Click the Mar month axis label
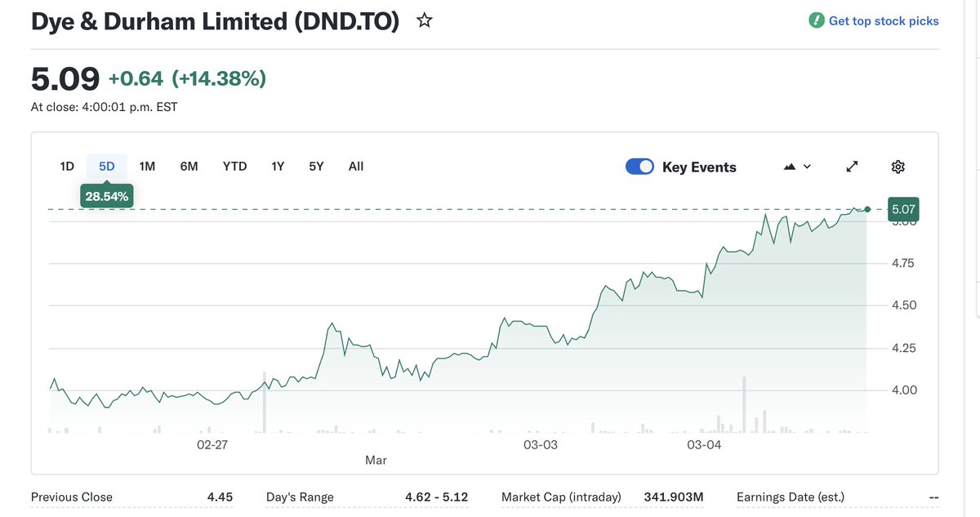980x517 pixels. point(376,461)
